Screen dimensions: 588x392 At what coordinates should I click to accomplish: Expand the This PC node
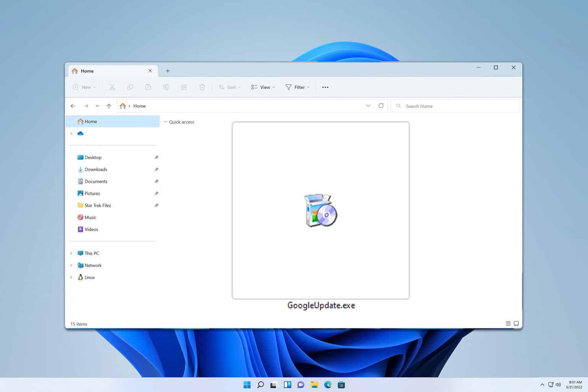click(71, 253)
